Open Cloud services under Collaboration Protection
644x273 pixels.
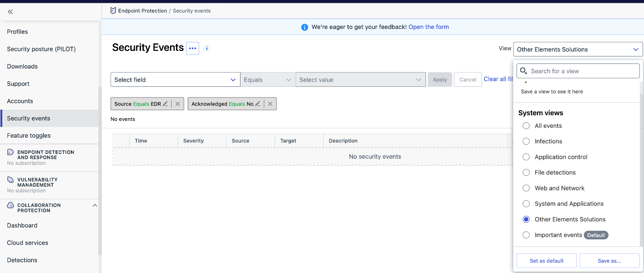(28, 243)
